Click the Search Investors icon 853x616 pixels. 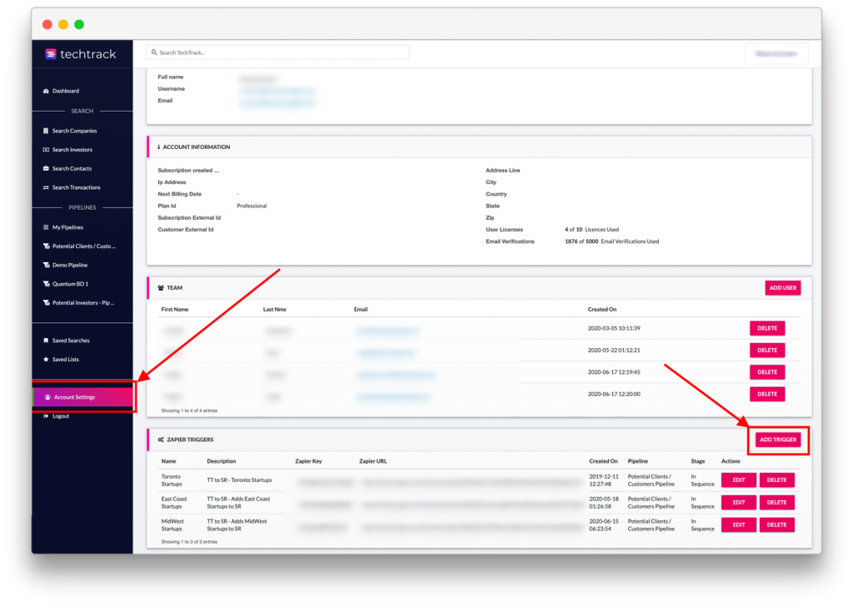pyautogui.click(x=46, y=150)
